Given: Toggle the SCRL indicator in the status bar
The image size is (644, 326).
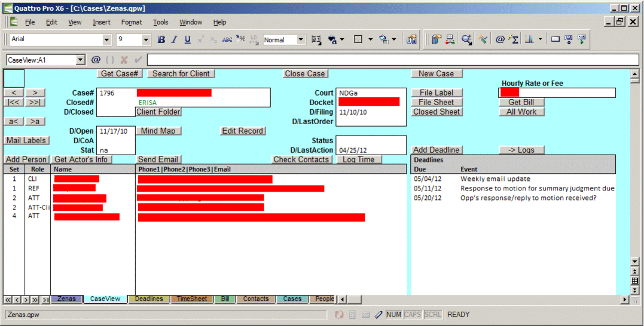Looking at the screenshot, I should pos(433,315).
